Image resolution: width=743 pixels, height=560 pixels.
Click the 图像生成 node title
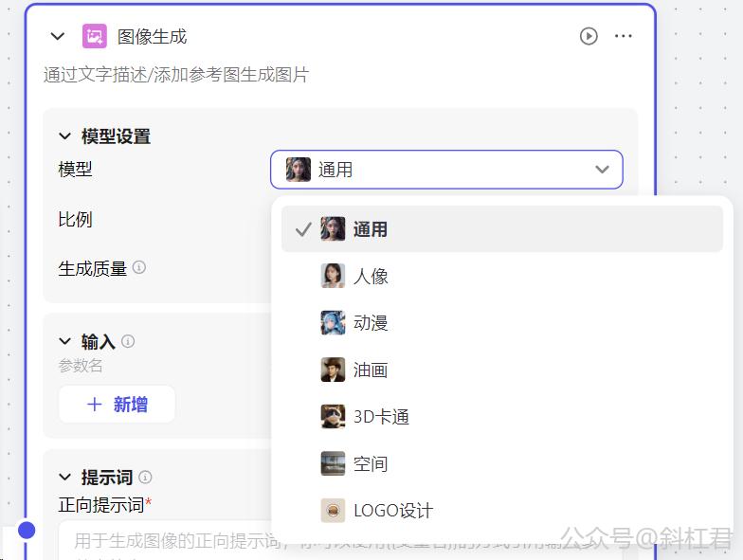(x=152, y=36)
